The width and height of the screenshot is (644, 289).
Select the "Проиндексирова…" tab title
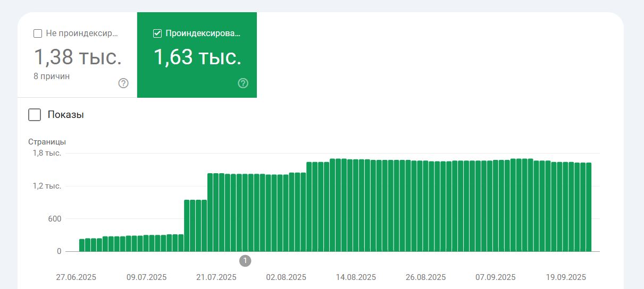tap(203, 33)
